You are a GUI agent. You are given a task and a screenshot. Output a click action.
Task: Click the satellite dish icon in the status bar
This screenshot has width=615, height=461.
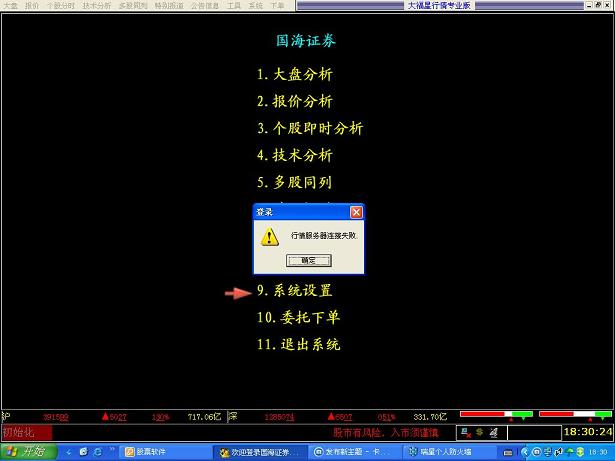(493, 433)
